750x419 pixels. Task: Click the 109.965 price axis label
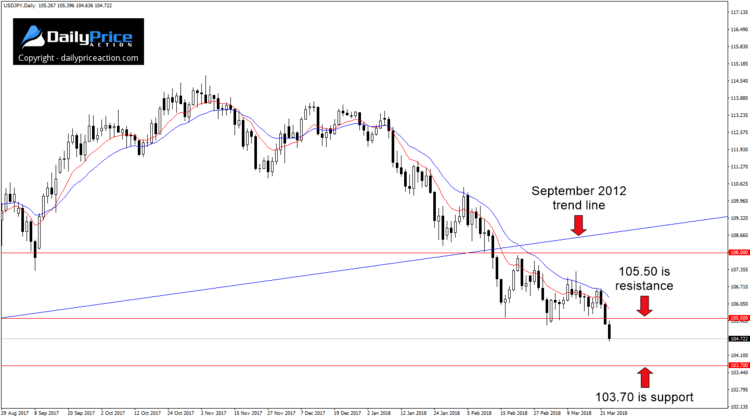click(739, 201)
